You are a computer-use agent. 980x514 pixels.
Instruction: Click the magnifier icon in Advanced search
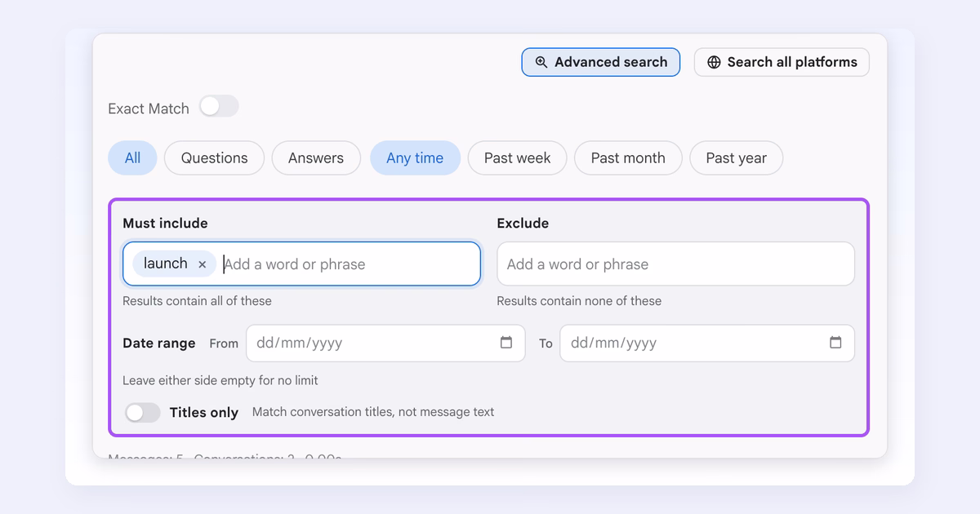pyautogui.click(x=541, y=62)
